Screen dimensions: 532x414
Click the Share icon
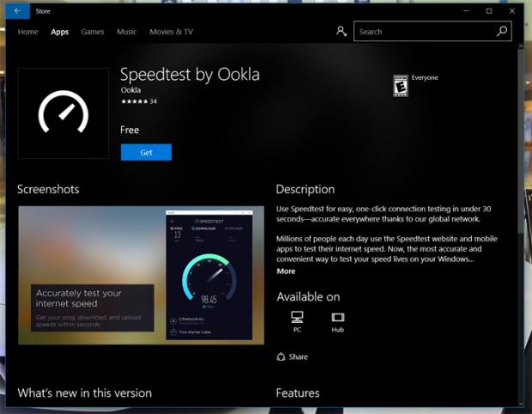click(x=281, y=356)
